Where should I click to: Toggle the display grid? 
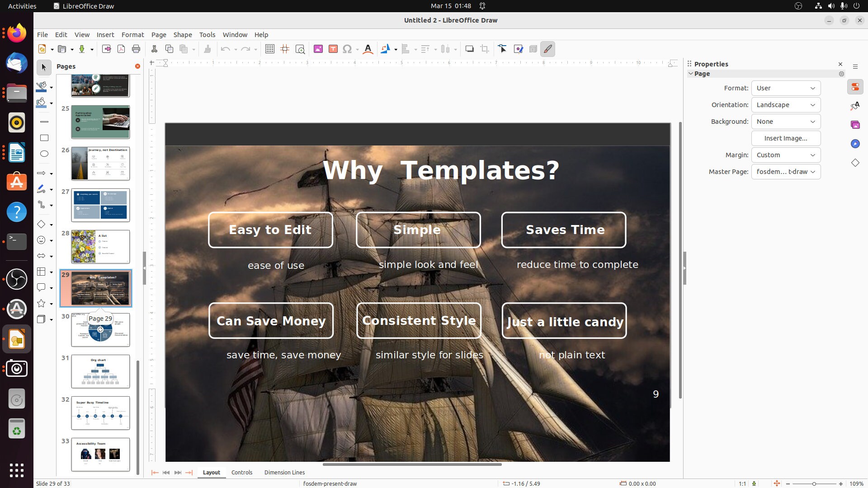point(269,49)
